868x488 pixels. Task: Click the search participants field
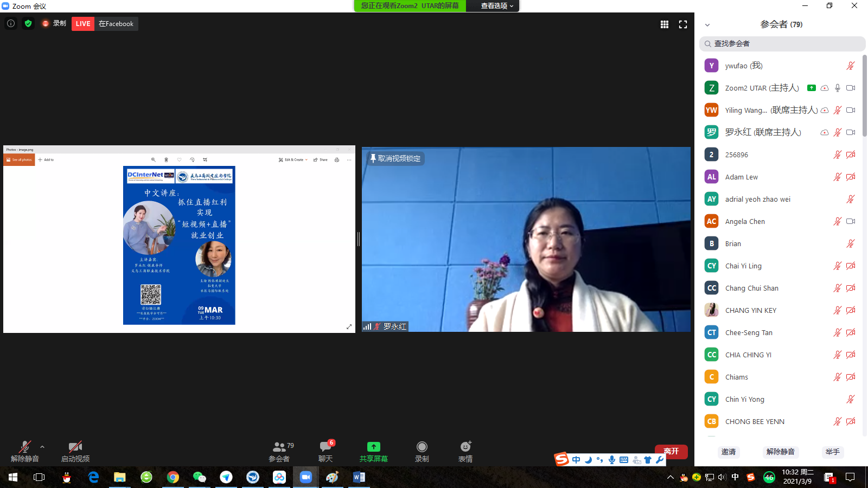tap(782, 43)
